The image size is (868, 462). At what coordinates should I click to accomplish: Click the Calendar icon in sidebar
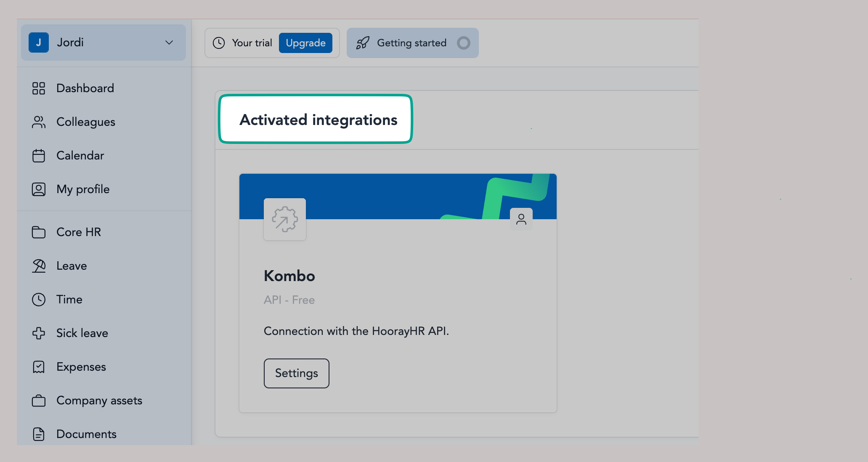(38, 156)
